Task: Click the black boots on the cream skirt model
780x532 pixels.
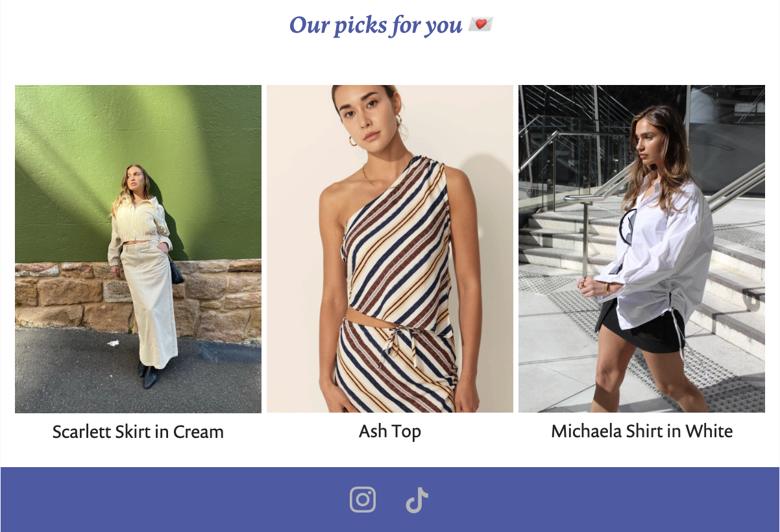Action: 148,375
